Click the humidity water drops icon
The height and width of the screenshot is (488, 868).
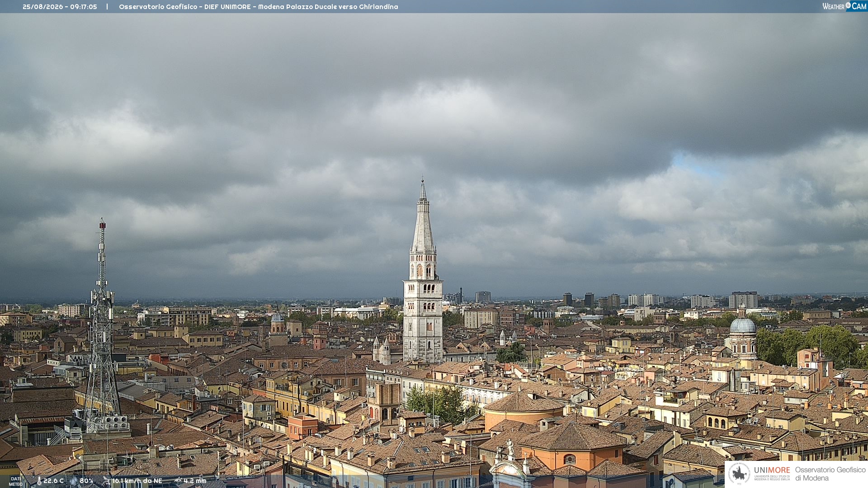(x=74, y=481)
